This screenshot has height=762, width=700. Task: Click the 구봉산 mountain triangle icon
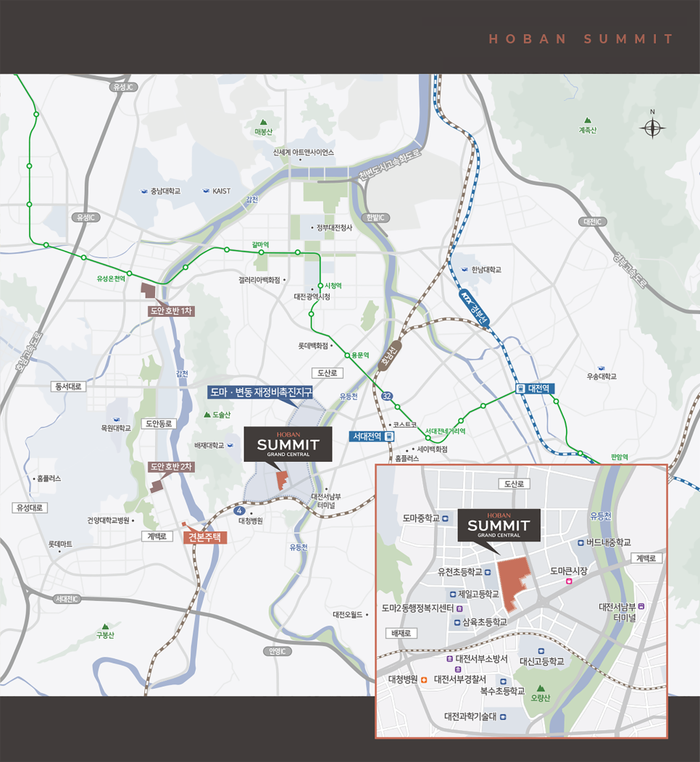tap(105, 627)
